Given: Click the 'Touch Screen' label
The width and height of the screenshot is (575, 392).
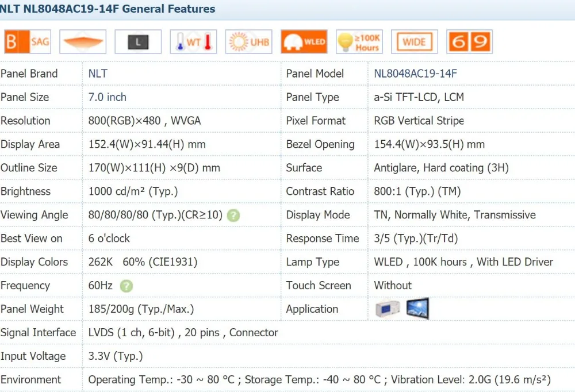Looking at the screenshot, I should (319, 285).
